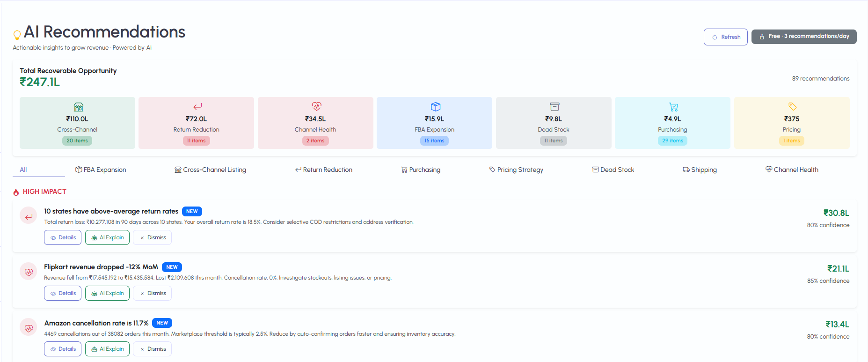
Task: Click the archive icon on Dead Stock card
Action: coord(554,107)
